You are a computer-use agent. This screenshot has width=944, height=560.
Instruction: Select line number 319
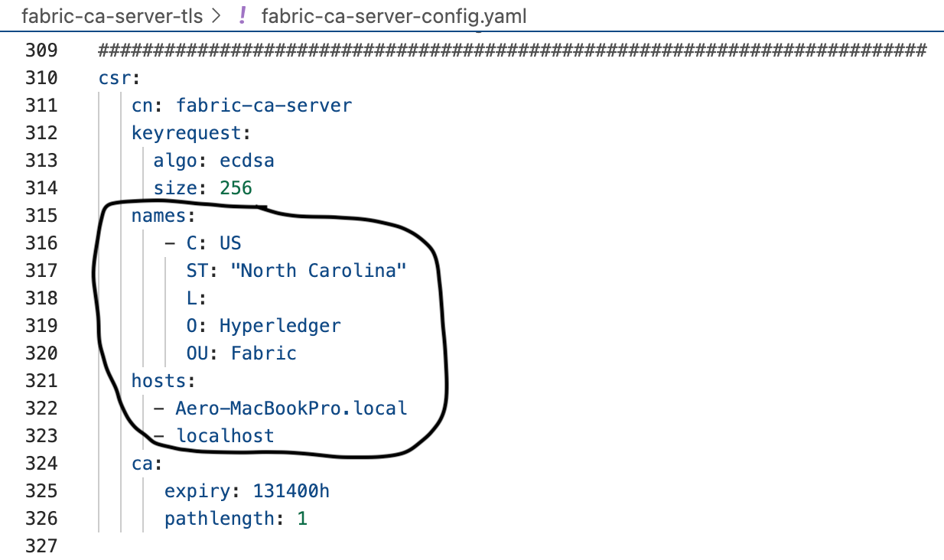point(41,326)
